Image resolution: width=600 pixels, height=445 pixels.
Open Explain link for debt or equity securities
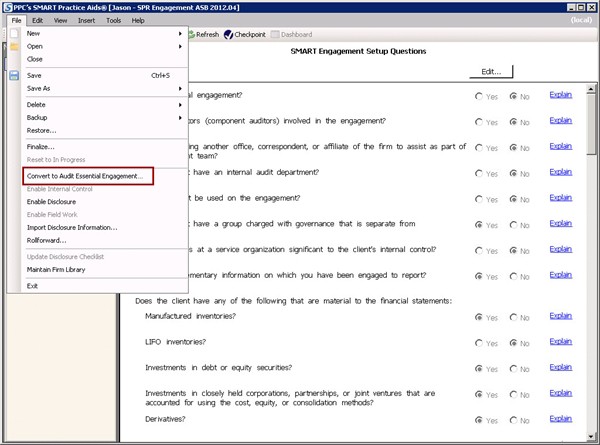point(561,368)
